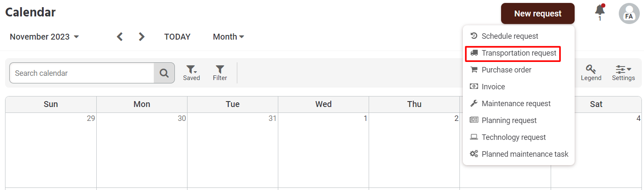Screen dimensions: 644x190
Task: Focus the Search calendar field
Action: click(82, 73)
